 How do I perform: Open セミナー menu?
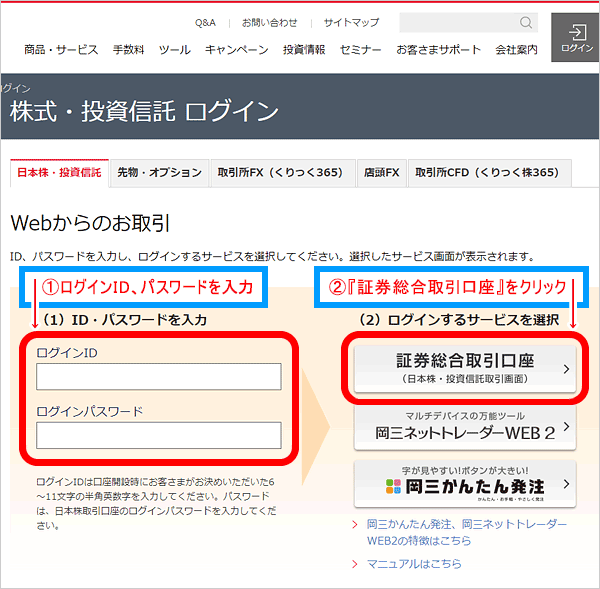(x=360, y=50)
